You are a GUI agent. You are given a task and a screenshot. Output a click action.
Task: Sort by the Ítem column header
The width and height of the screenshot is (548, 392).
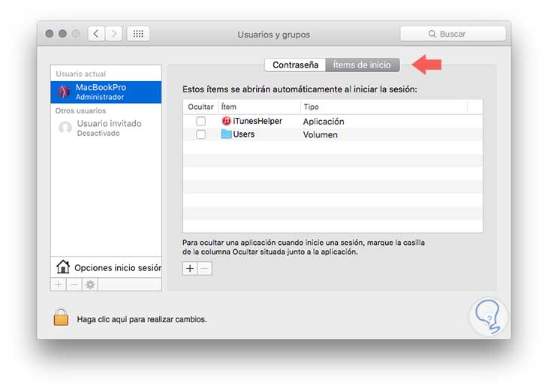260,107
